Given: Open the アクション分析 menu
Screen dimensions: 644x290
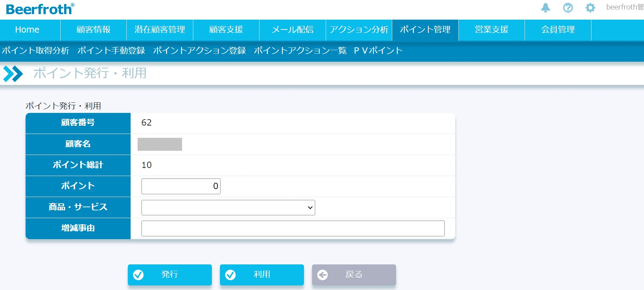Looking at the screenshot, I should point(359,30).
